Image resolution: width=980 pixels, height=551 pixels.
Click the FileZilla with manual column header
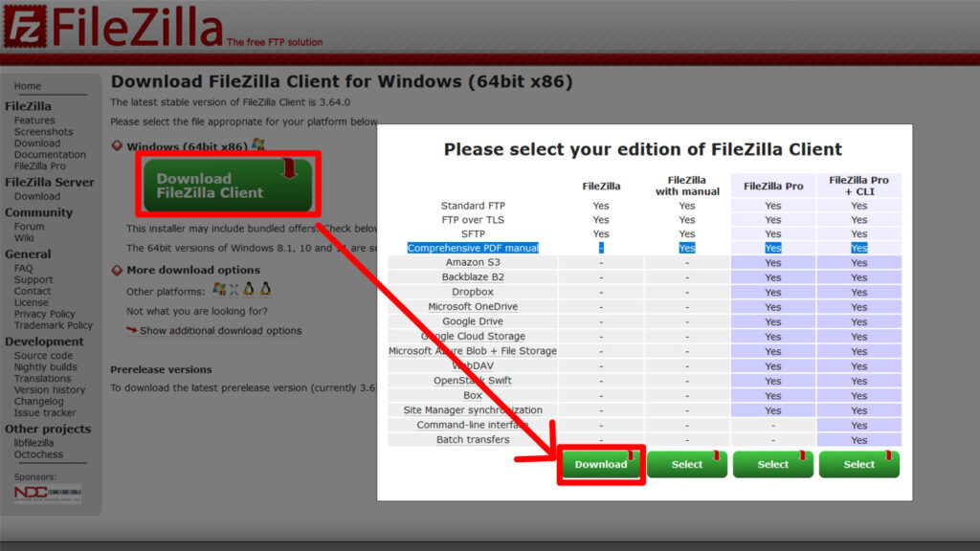click(687, 186)
